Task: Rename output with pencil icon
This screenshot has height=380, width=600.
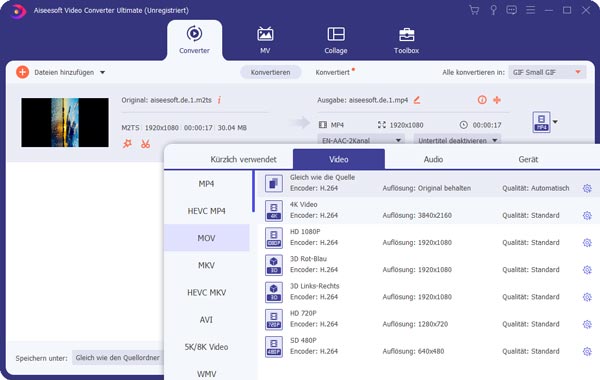Action: point(417,100)
